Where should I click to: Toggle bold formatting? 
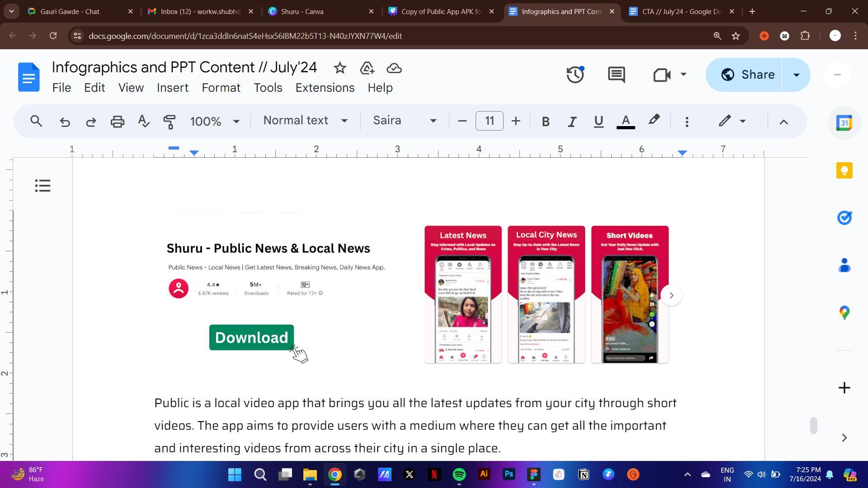(x=546, y=121)
